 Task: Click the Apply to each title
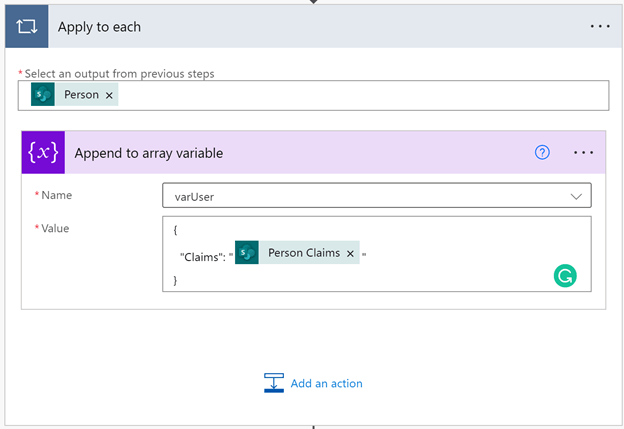coord(99,27)
